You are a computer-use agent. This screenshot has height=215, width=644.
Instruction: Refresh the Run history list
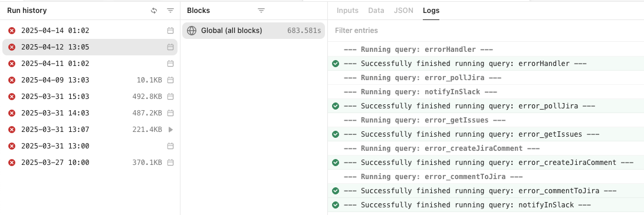(154, 11)
